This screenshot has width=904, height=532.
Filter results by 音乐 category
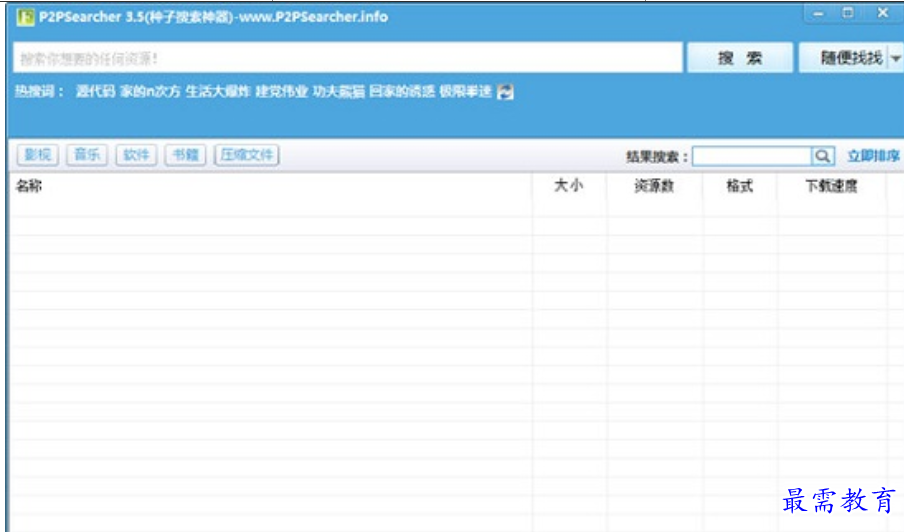tap(87, 155)
